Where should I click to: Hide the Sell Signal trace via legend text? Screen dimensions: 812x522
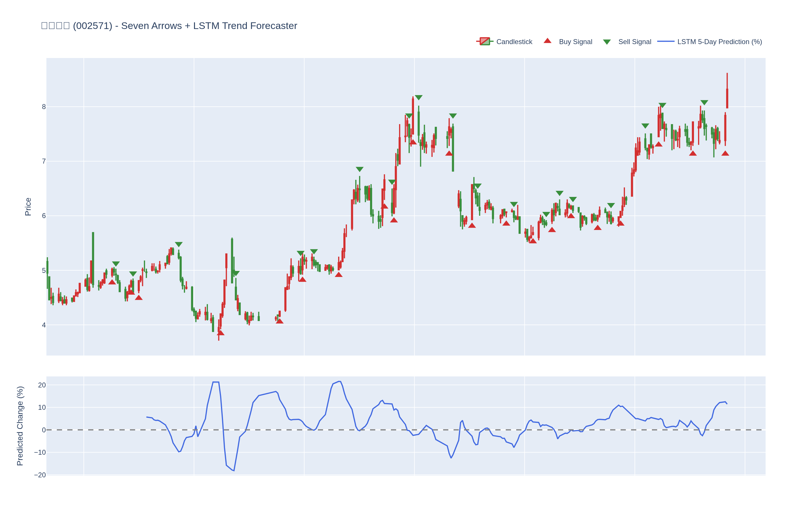click(635, 42)
